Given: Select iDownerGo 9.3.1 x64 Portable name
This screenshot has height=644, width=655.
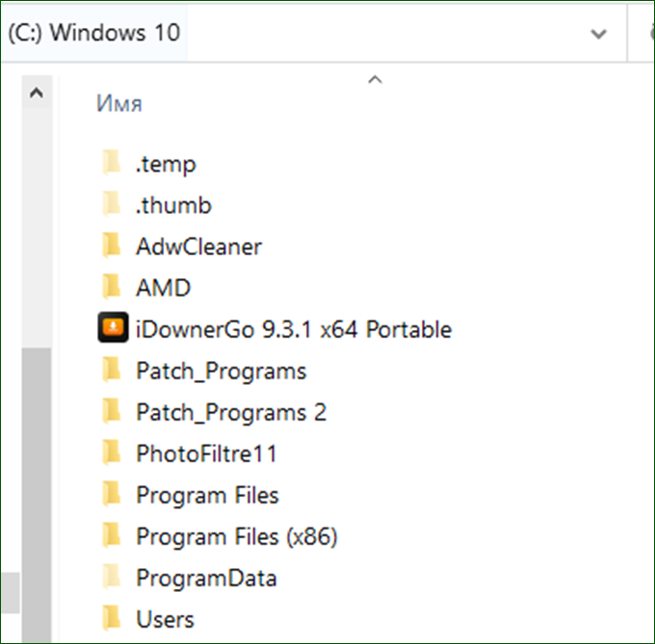Looking at the screenshot, I should [x=294, y=329].
